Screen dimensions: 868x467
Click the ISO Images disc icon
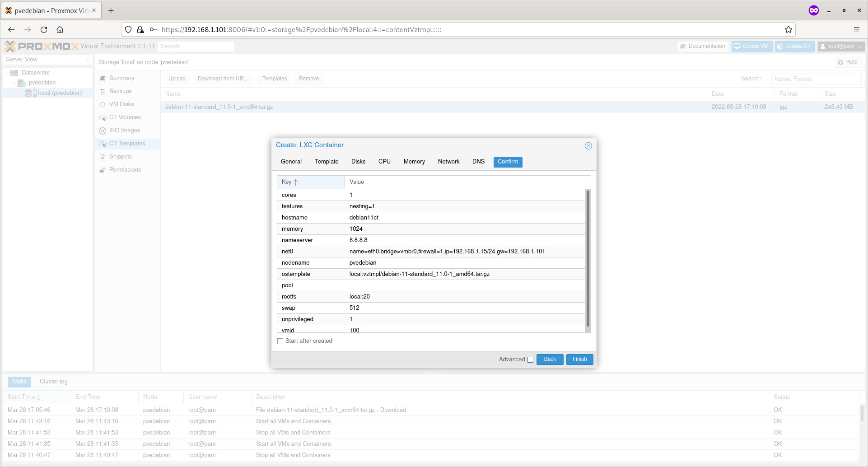[x=103, y=131]
